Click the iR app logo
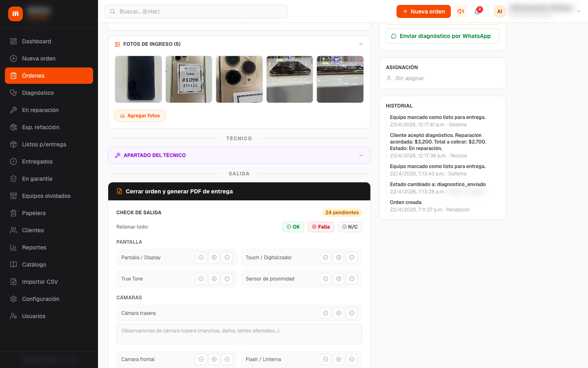This screenshot has width=588, height=368. 16,14
